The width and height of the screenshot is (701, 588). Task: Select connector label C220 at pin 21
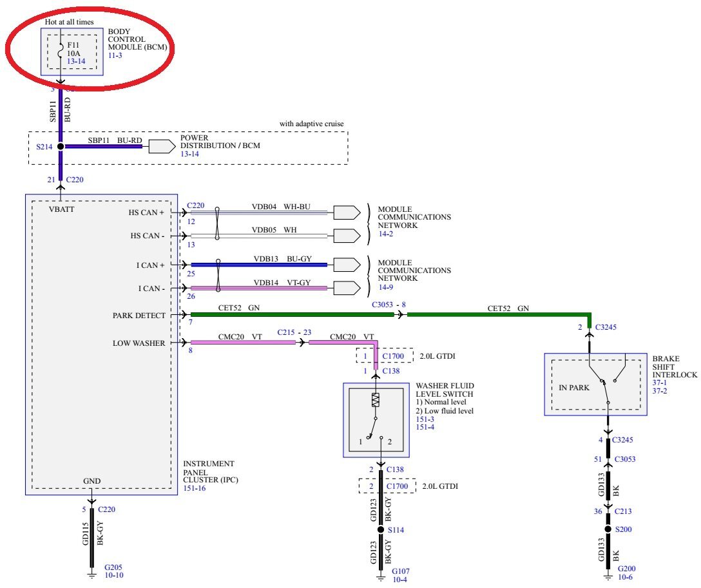click(75, 180)
